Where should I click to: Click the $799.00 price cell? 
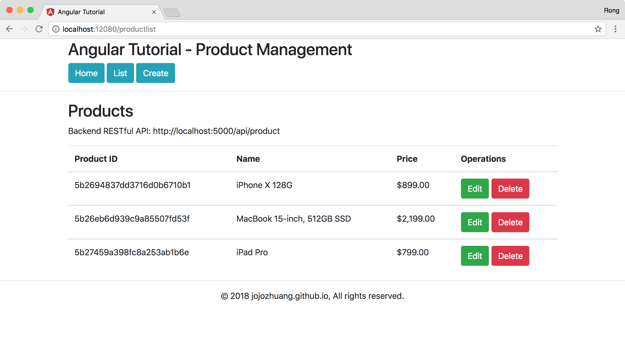pyautogui.click(x=413, y=252)
